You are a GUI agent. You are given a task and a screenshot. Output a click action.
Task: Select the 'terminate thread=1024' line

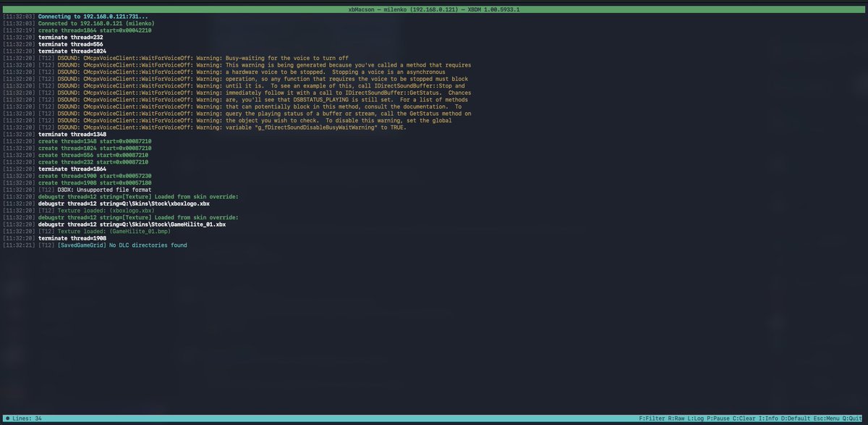[x=73, y=51]
